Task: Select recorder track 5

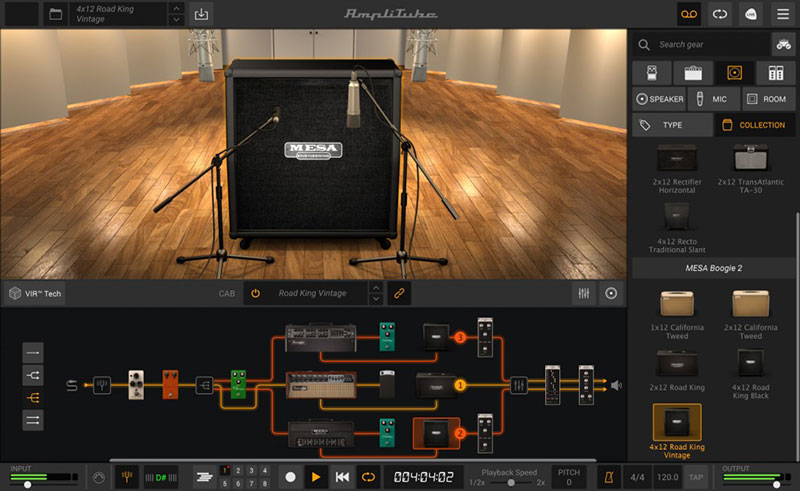Action: [224, 483]
